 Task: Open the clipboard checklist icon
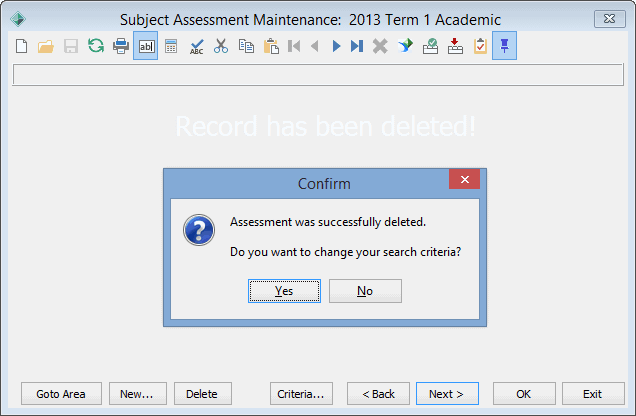click(x=480, y=46)
